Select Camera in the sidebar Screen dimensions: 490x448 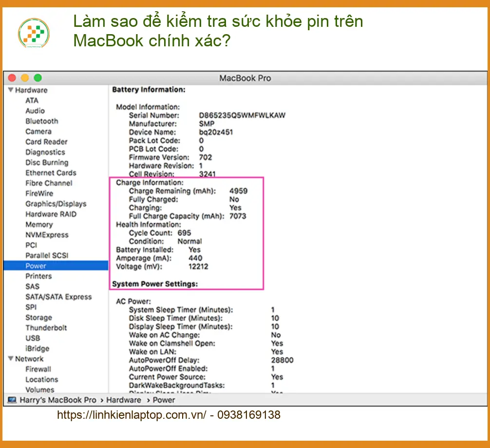tap(38, 132)
